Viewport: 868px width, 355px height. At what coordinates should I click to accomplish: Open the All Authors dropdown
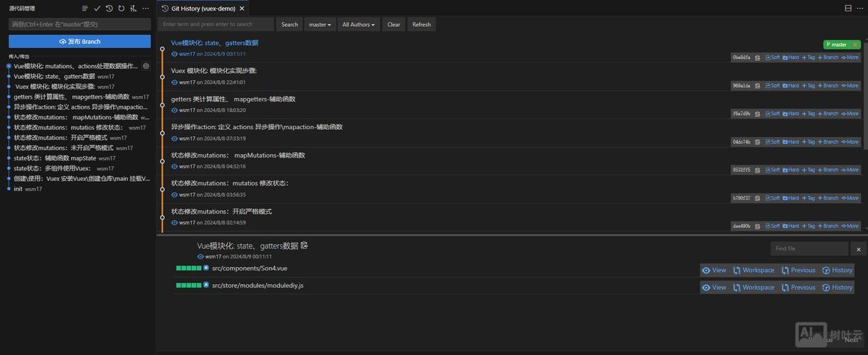(x=358, y=24)
